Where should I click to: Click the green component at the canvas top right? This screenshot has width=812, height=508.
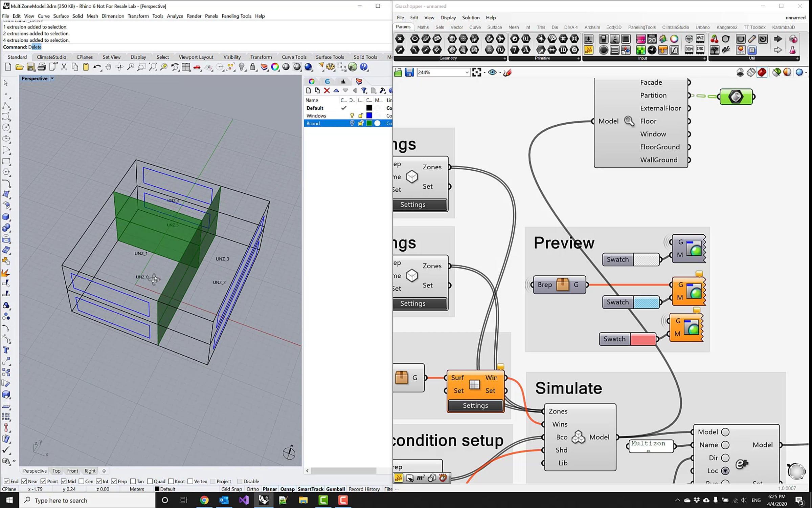pos(736,97)
